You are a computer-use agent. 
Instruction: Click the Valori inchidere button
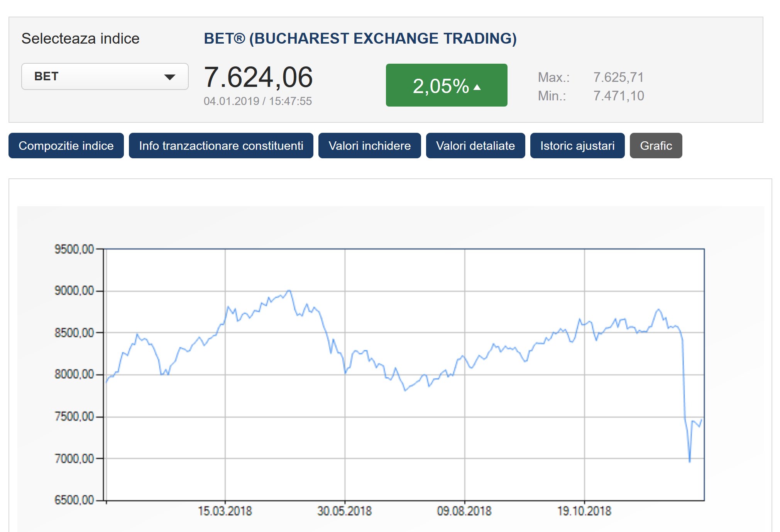tap(369, 146)
